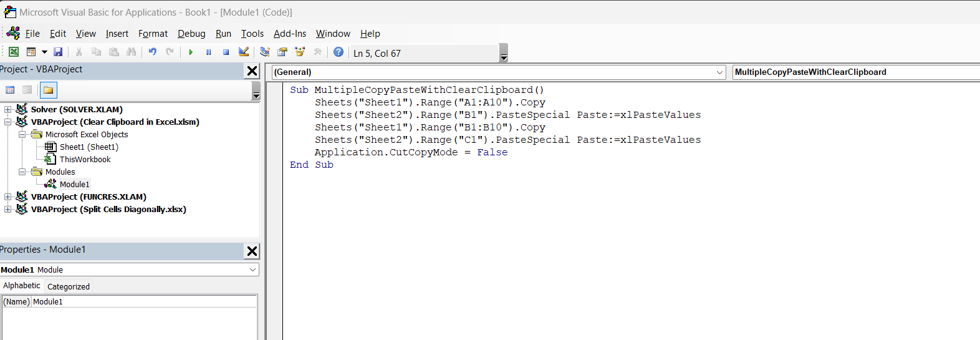
Task: Collapse VBAProject (Clear Clipboard in Excel.xlsm) node
Action: [x=7, y=122]
